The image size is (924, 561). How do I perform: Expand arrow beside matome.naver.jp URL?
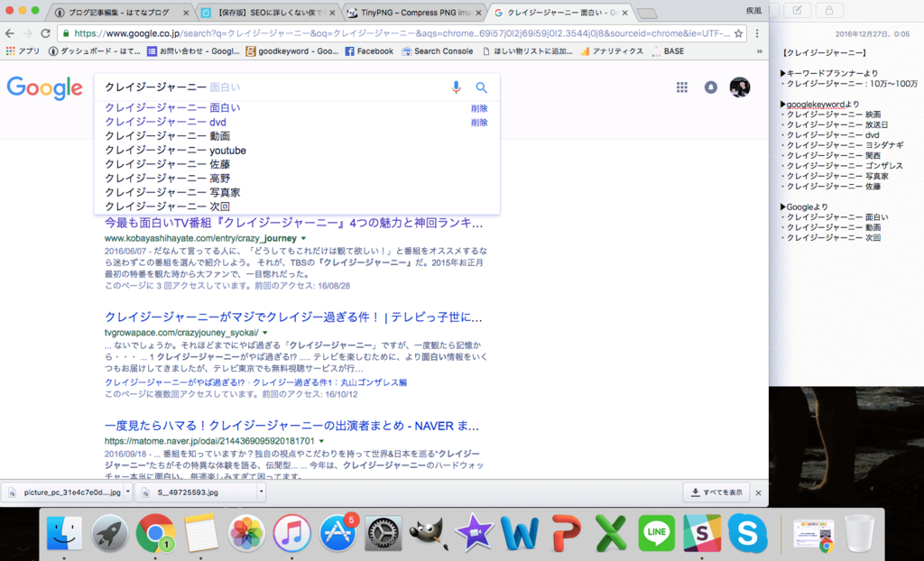[322, 441]
